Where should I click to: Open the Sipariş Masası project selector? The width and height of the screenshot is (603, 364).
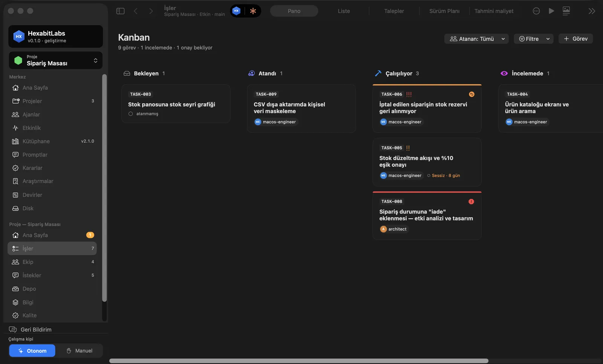click(55, 60)
